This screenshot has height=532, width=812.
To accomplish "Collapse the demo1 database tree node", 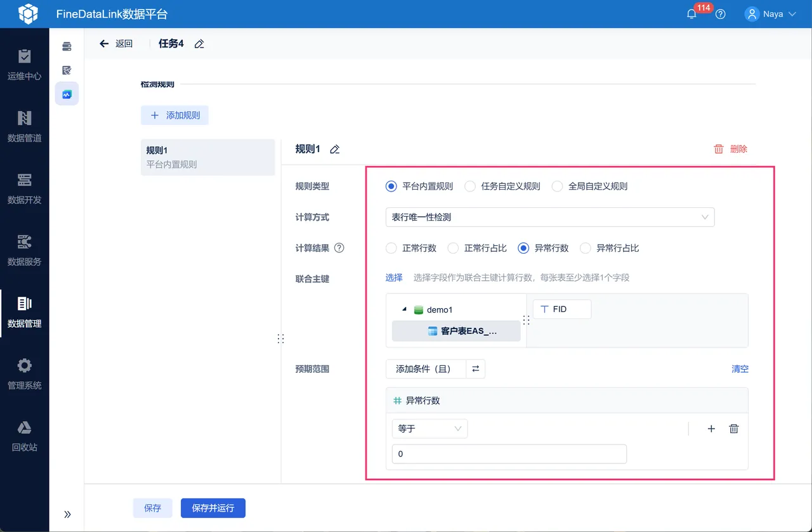I will click(x=405, y=309).
